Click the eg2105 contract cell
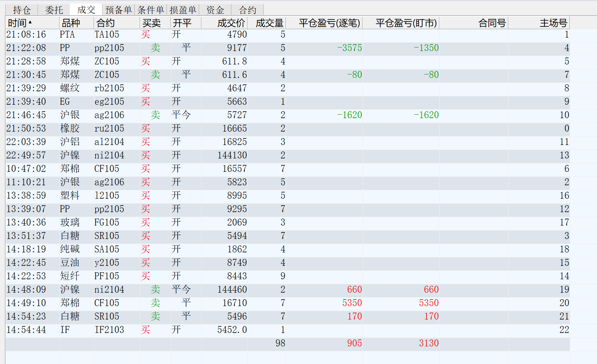This screenshot has width=597, height=364. point(109,102)
